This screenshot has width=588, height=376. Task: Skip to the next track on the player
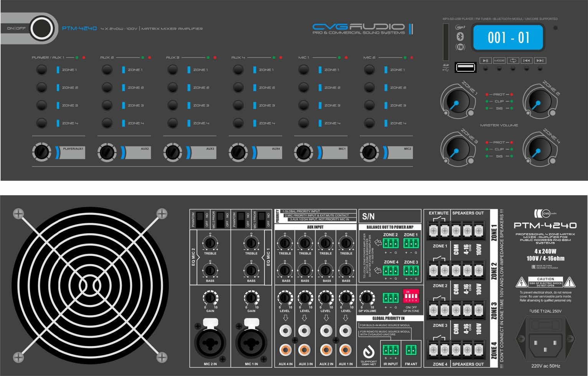coord(540,61)
